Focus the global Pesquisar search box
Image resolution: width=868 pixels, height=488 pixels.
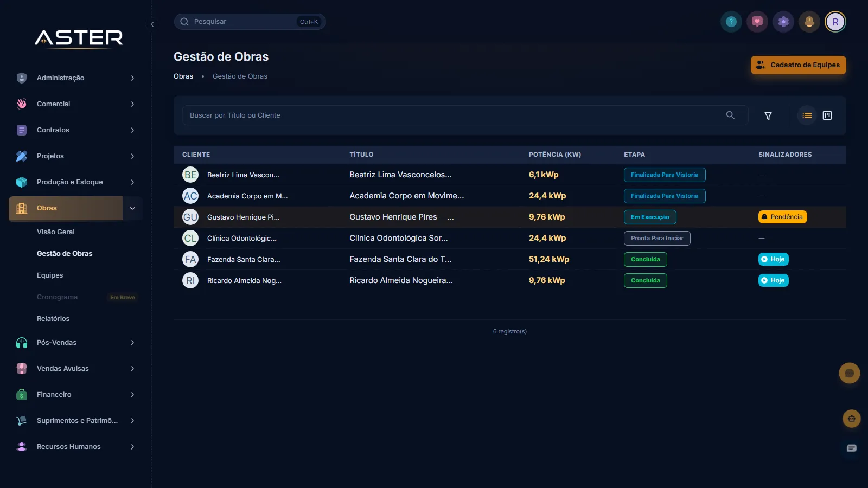click(250, 22)
